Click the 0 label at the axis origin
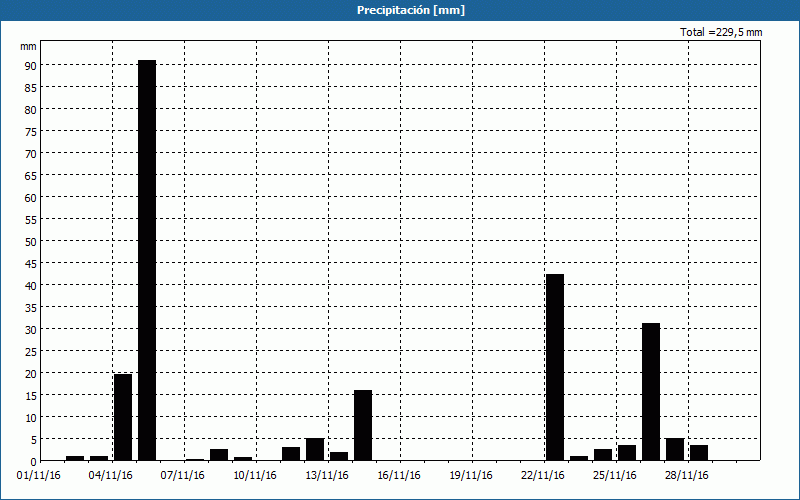This screenshot has width=800, height=500. click(x=34, y=462)
